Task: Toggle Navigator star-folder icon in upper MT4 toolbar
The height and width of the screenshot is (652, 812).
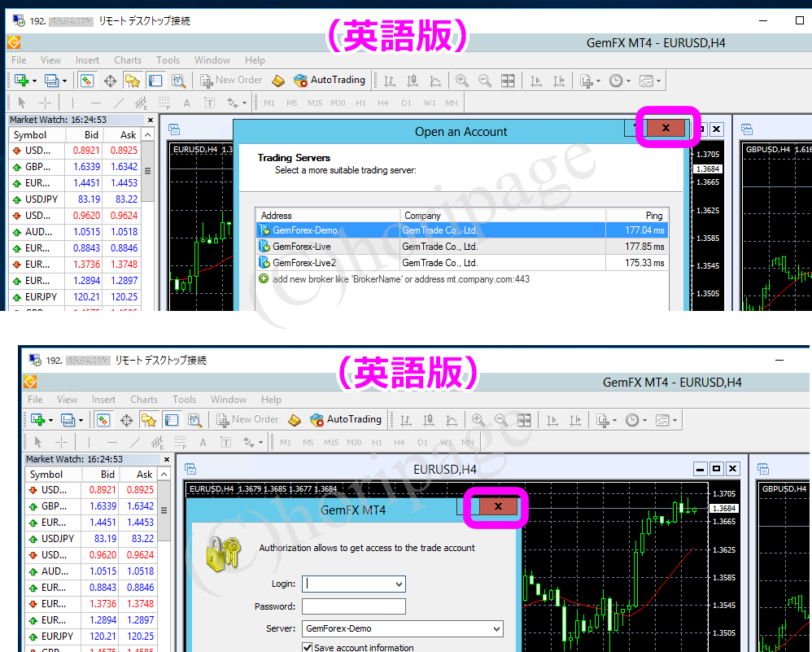Action: (x=133, y=81)
